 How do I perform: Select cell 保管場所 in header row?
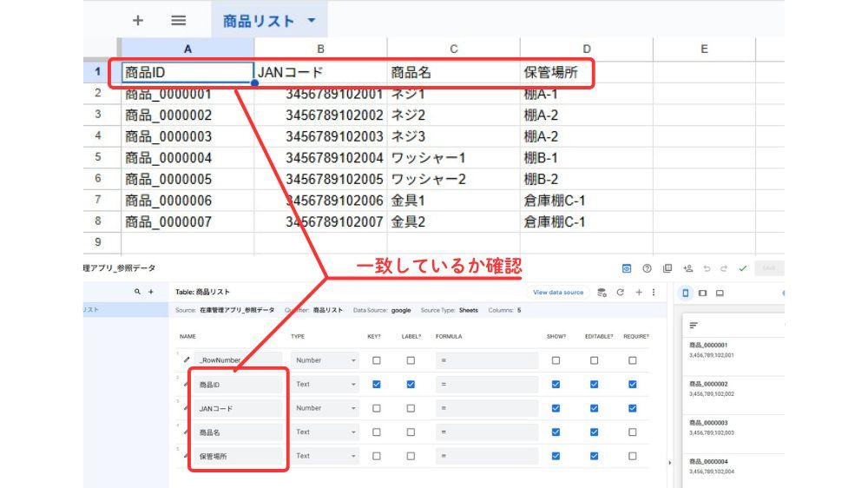tap(586, 72)
